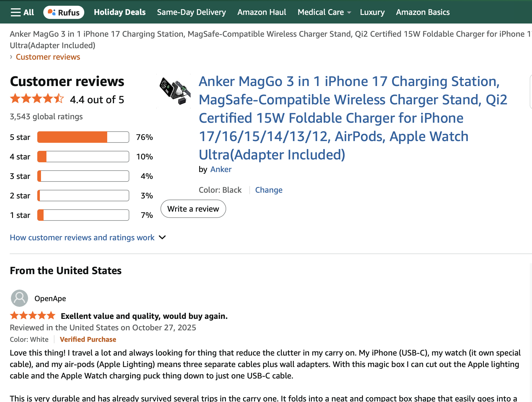The height and width of the screenshot is (402, 532).
Task: Expand How customer reviews and ratings work
Action: (88, 238)
